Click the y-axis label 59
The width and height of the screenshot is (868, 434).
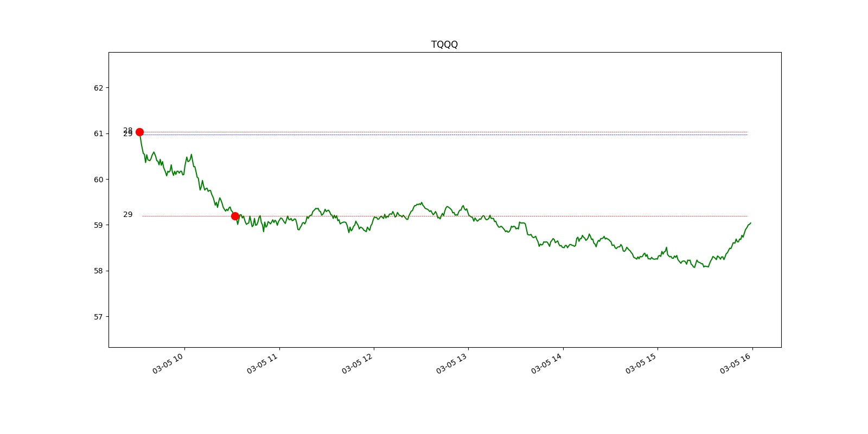tap(98, 225)
